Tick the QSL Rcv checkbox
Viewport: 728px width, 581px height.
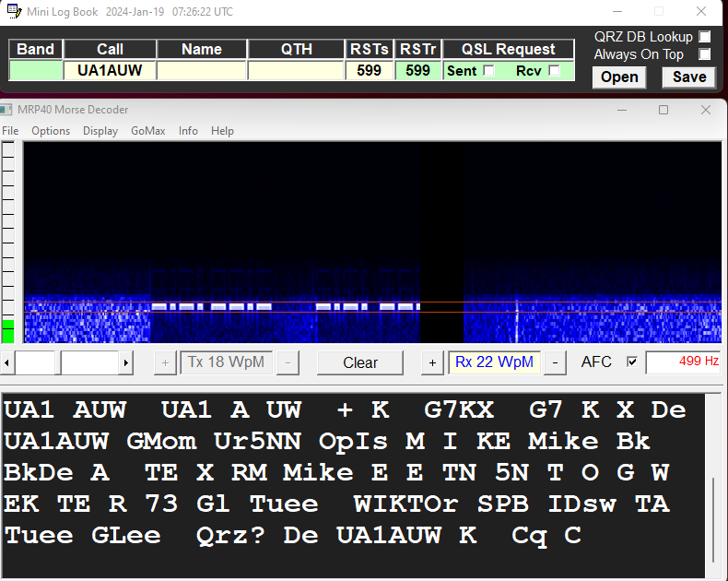coord(554,70)
